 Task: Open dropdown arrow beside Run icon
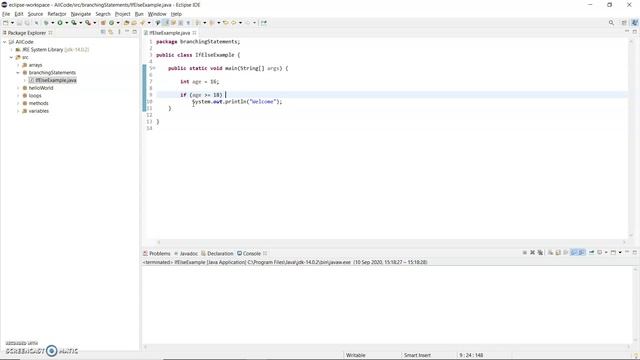point(67,23)
